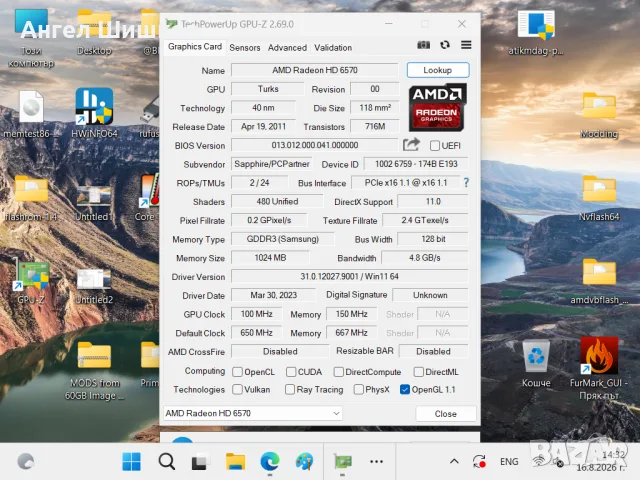Switch to the Sensors tab
Image resolution: width=640 pixels, height=480 pixels.
(244, 48)
